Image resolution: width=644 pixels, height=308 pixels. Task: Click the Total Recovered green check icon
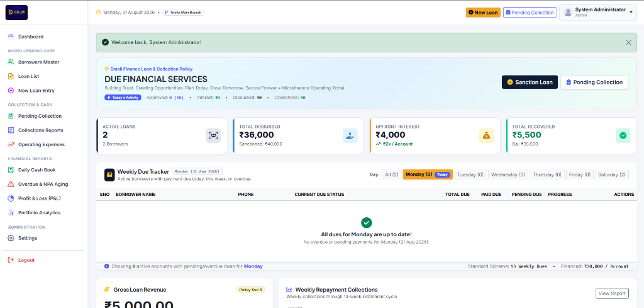(623, 135)
